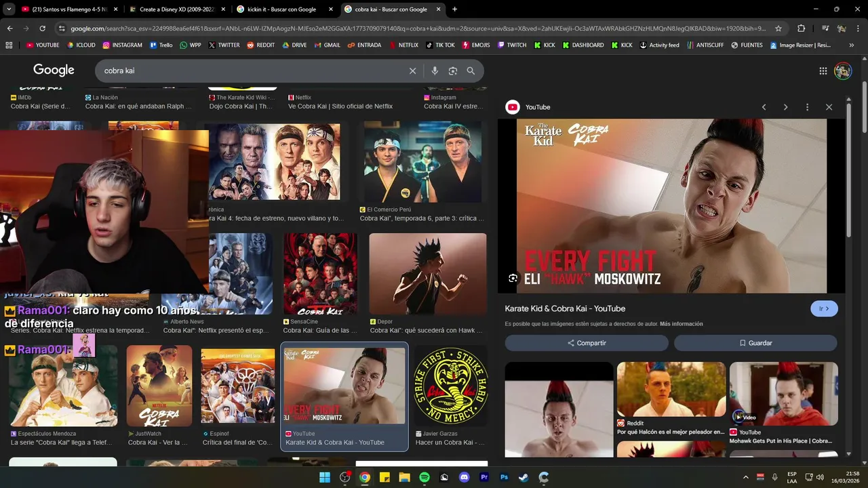Open the INSTAGRAM bookmark
The height and width of the screenshot is (488, 868).
point(122,45)
